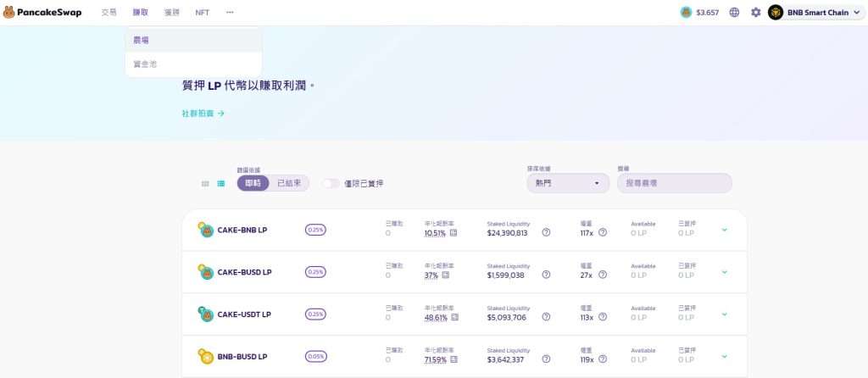Image resolution: width=868 pixels, height=378 pixels.
Task: Expand the CAKE-BUSD LP row chevron
Action: pyautogui.click(x=724, y=272)
